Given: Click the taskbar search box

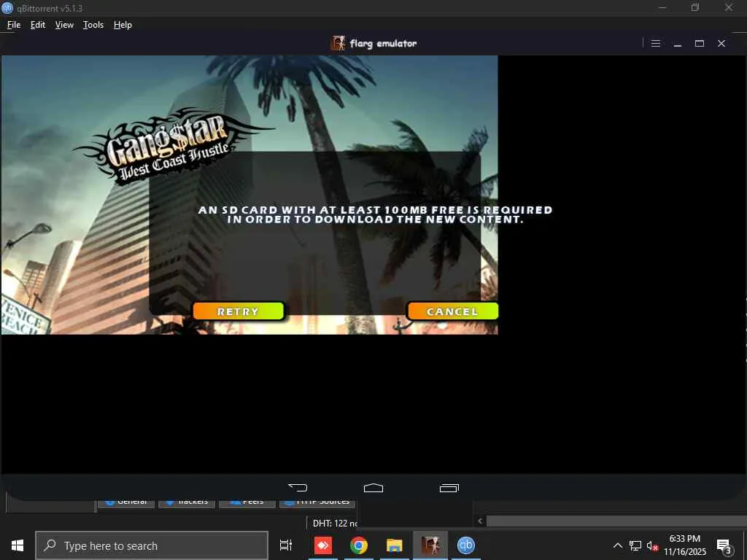Looking at the screenshot, I should click(x=152, y=545).
